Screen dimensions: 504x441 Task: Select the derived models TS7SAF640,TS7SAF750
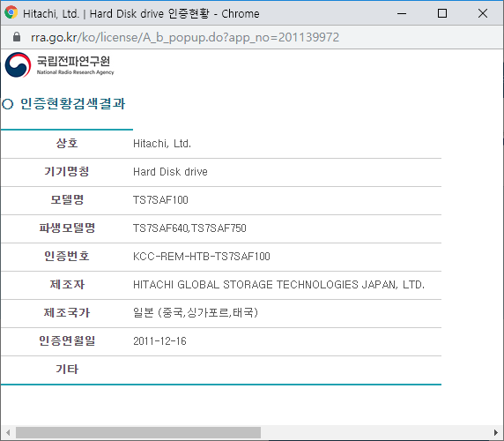tap(189, 228)
